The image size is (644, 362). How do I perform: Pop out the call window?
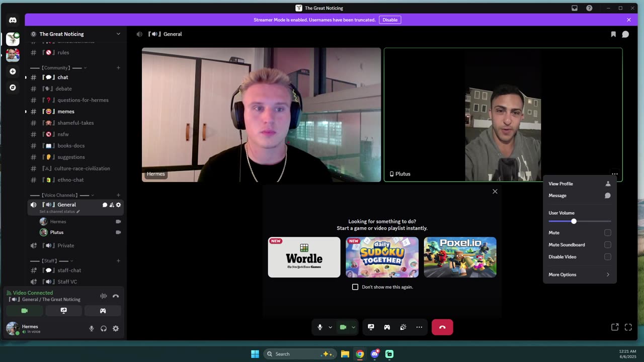(615, 327)
